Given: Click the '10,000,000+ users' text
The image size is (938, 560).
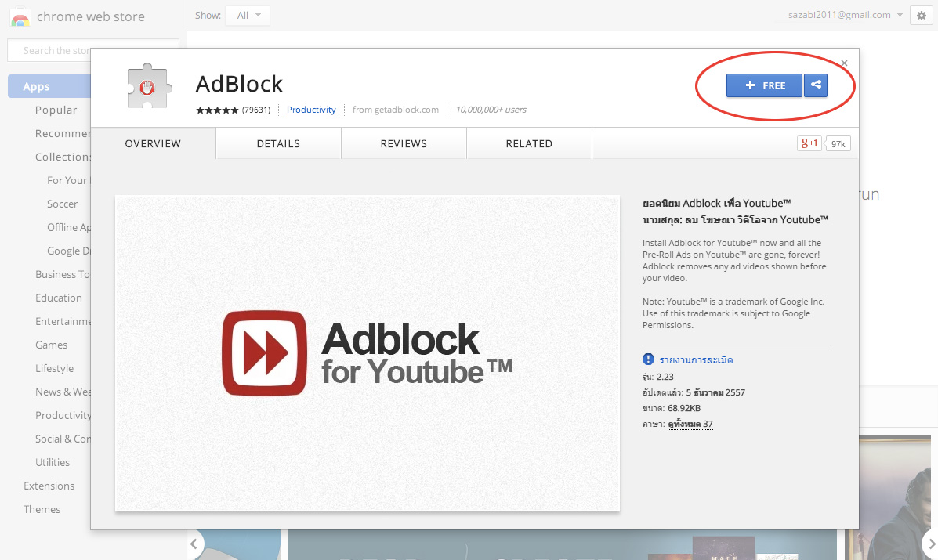Looking at the screenshot, I should tap(491, 110).
